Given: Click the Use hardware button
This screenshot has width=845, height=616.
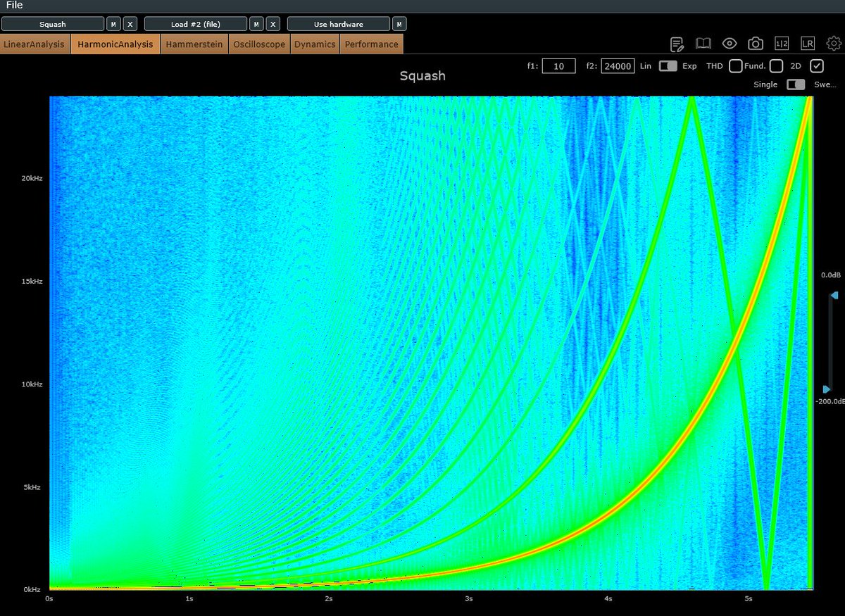Looking at the screenshot, I should [x=339, y=24].
